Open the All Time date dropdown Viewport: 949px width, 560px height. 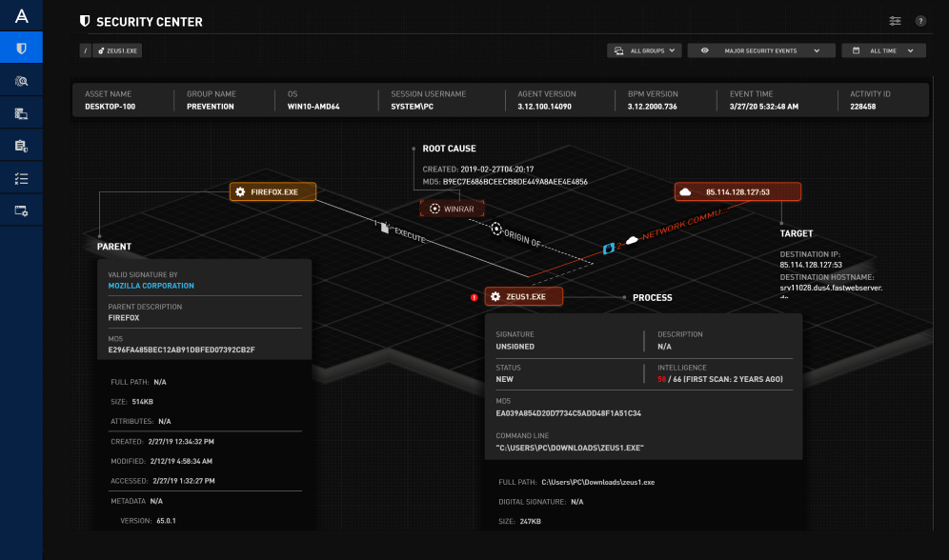883,50
